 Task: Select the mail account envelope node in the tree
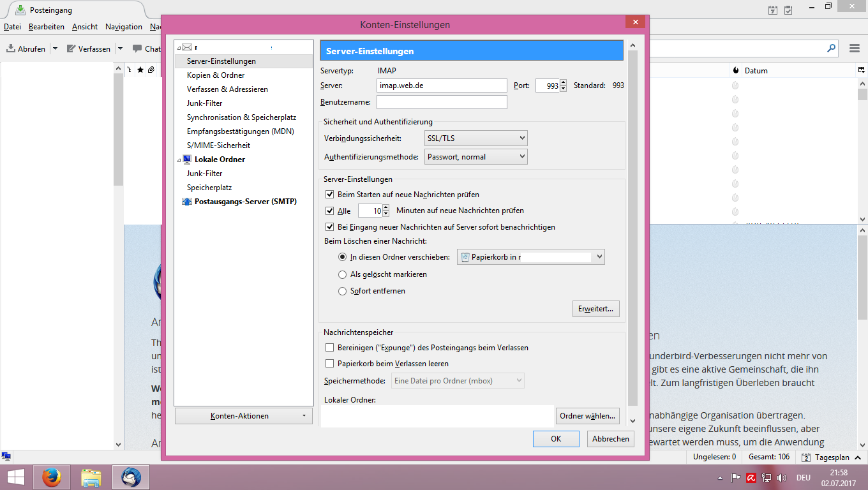coord(187,47)
